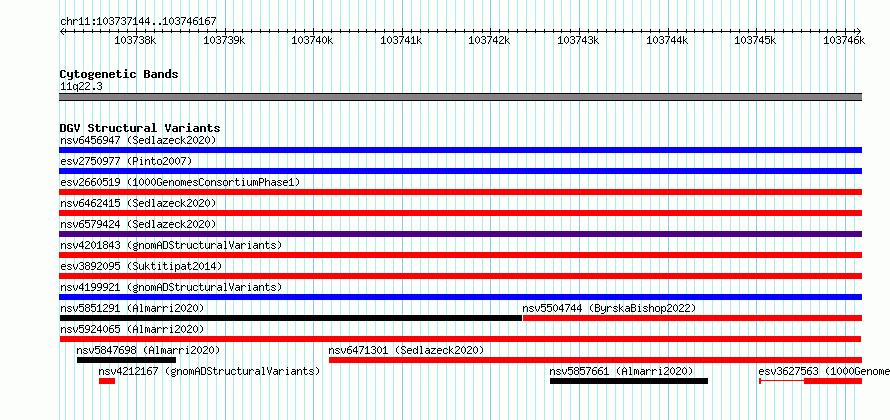This screenshot has width=890, height=420.
Task: Click the nsv5857661 (Almarri2020) label
Action: (x=622, y=371)
